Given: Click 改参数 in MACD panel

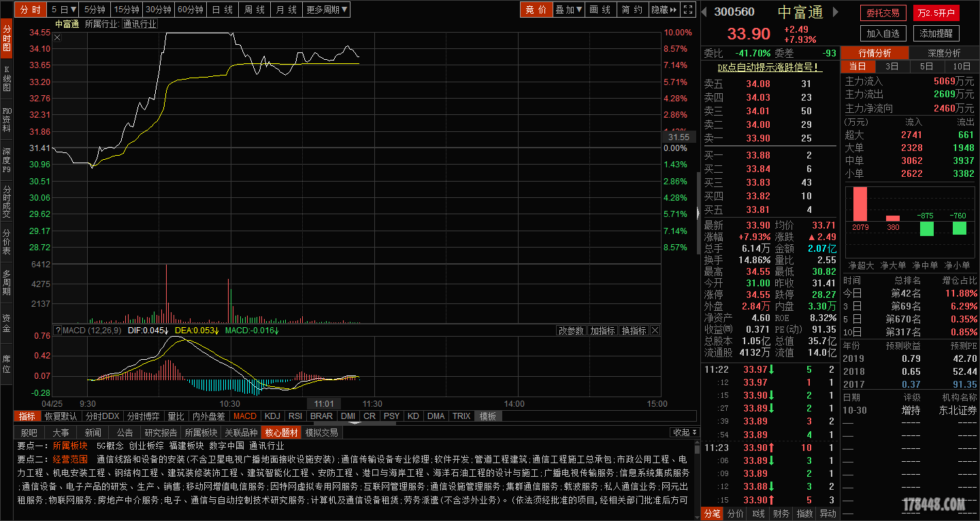Looking at the screenshot, I should click(571, 331).
